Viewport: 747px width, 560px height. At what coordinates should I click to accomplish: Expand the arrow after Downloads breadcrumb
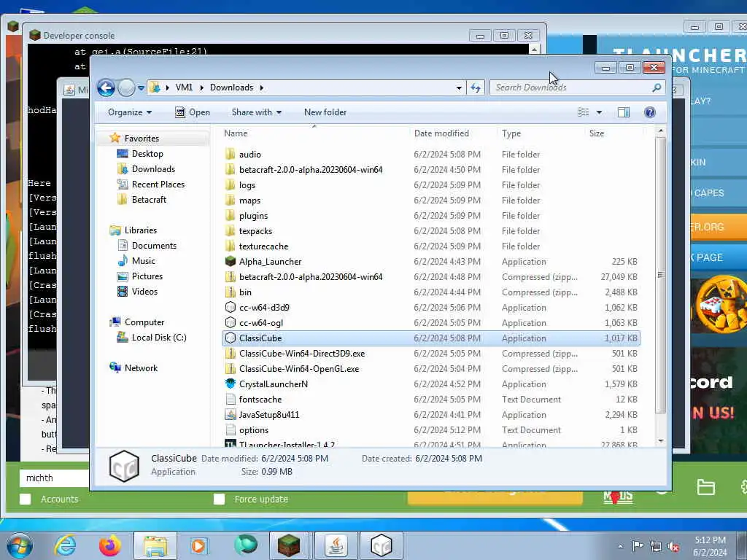(x=262, y=87)
